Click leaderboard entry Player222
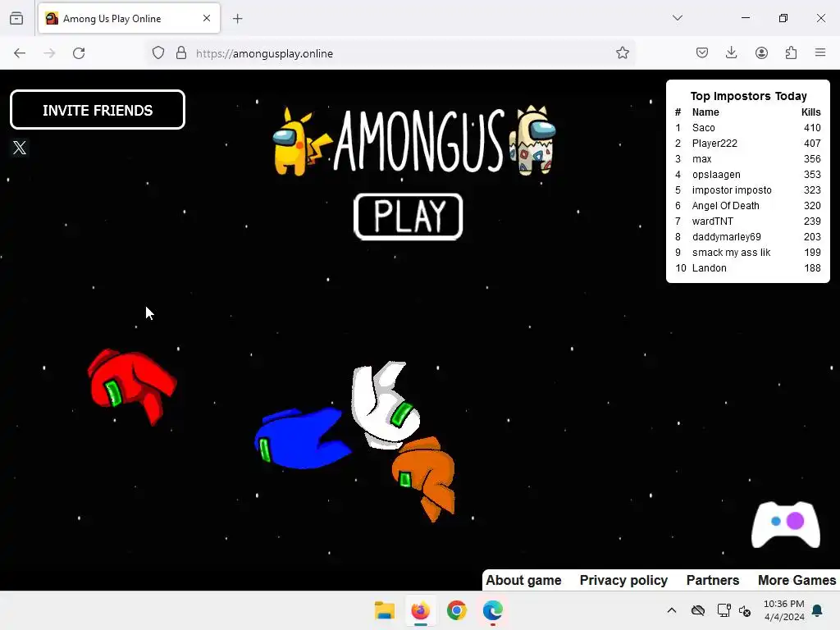Viewport: 840px width, 630px height. point(714,143)
